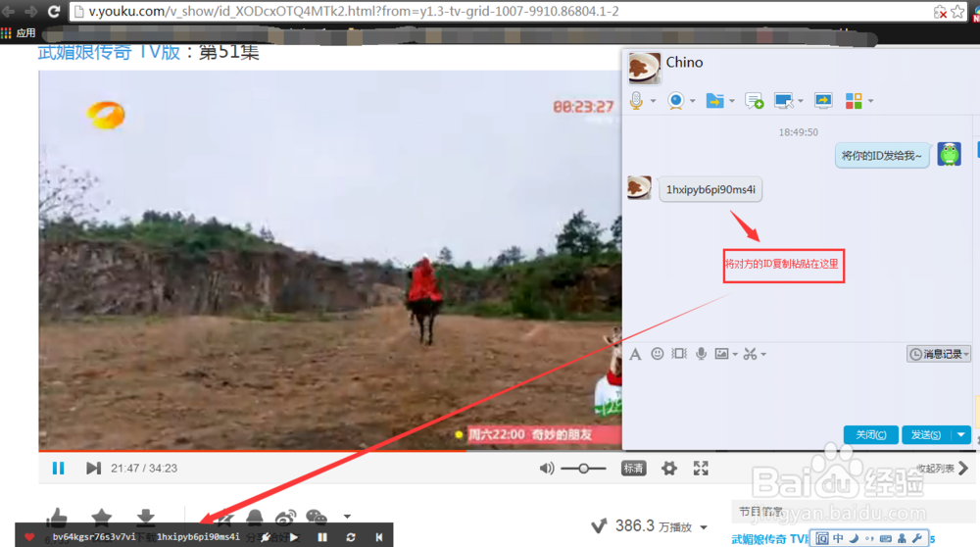The image size is (980, 547).
Task: Open the QQ apps grid icon
Action: coord(854,101)
